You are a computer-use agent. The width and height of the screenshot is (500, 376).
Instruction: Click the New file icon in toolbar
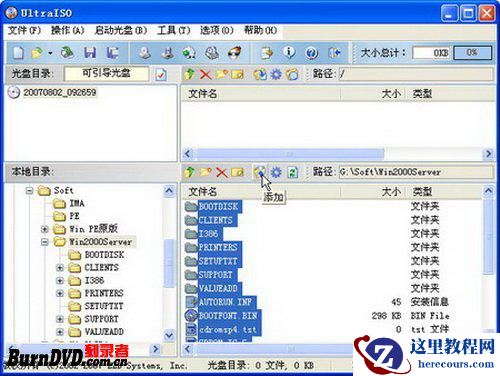(19, 53)
